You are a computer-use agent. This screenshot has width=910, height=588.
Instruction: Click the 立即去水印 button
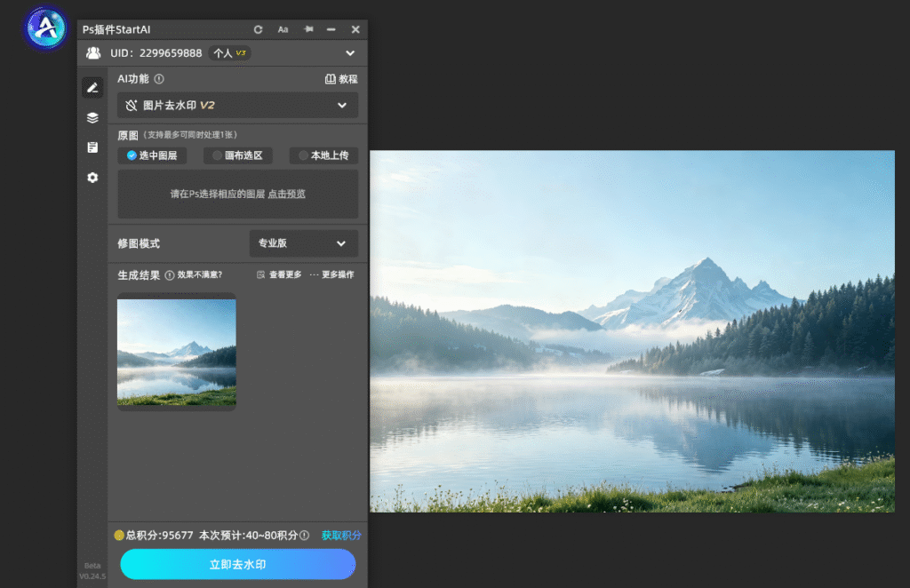[237, 564]
